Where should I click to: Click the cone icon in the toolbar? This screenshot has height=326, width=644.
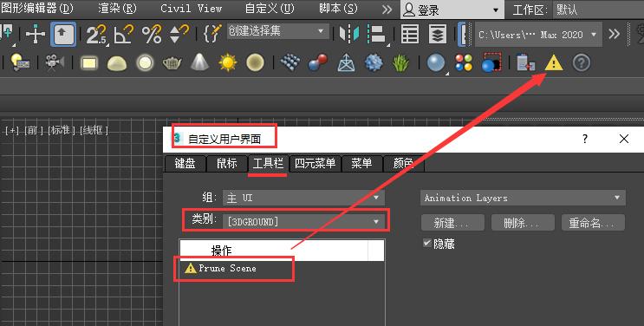pos(199,62)
